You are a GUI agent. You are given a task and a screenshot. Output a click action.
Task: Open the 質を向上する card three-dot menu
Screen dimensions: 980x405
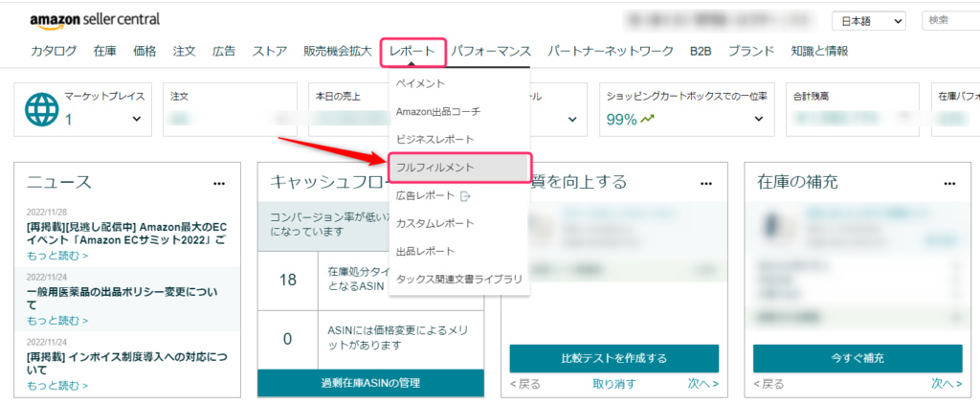(706, 183)
